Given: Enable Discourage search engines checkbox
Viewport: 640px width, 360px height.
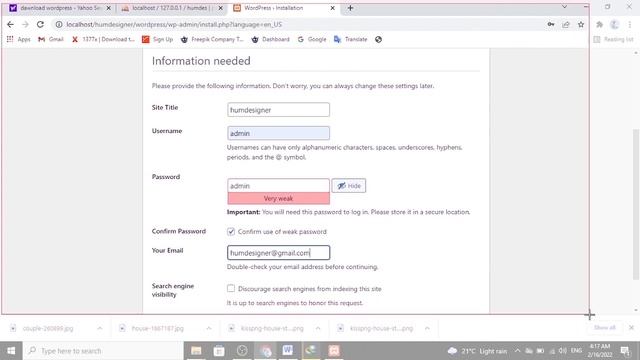Looking at the screenshot, I should coord(231,289).
